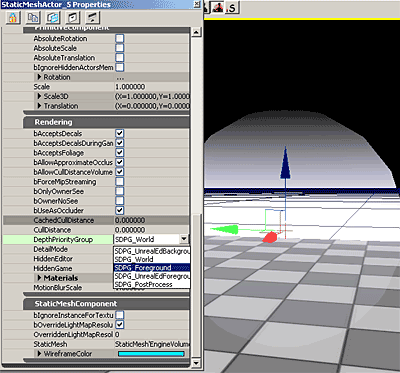The image size is (400, 373).
Task: Expand the WireframeColor property
Action: (x=39, y=354)
